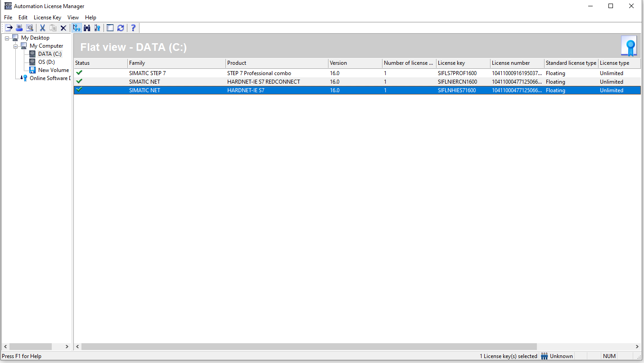
Task: Click the blue license ribbon icon in the header
Action: pos(629,46)
